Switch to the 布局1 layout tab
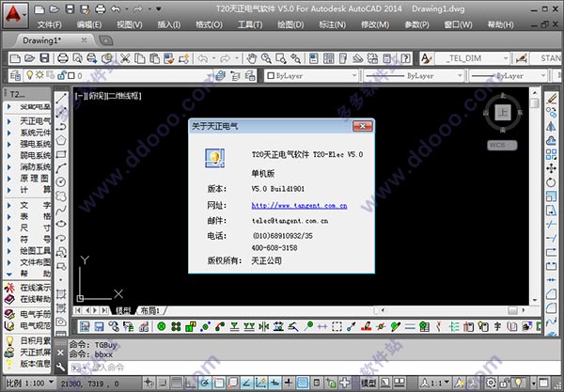564x392 pixels. tap(149, 309)
